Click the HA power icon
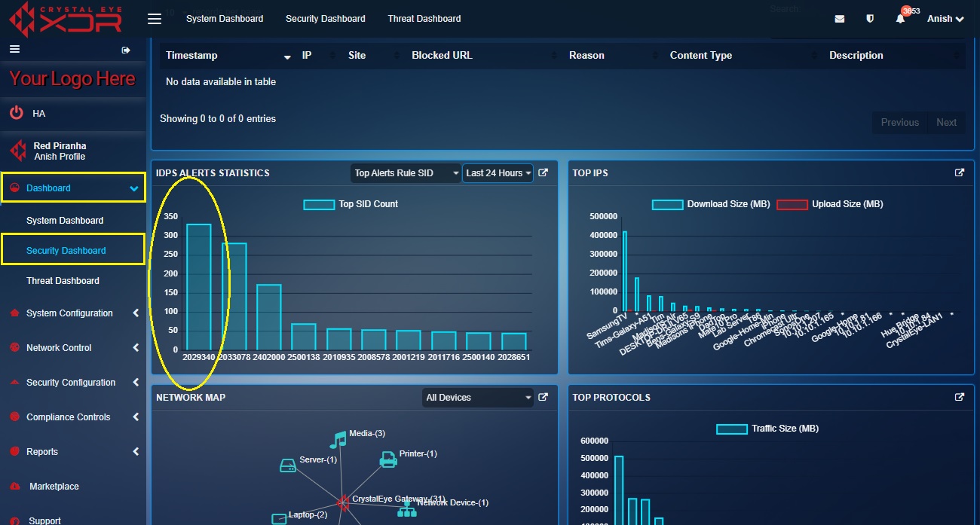980x525 pixels. pos(16,113)
